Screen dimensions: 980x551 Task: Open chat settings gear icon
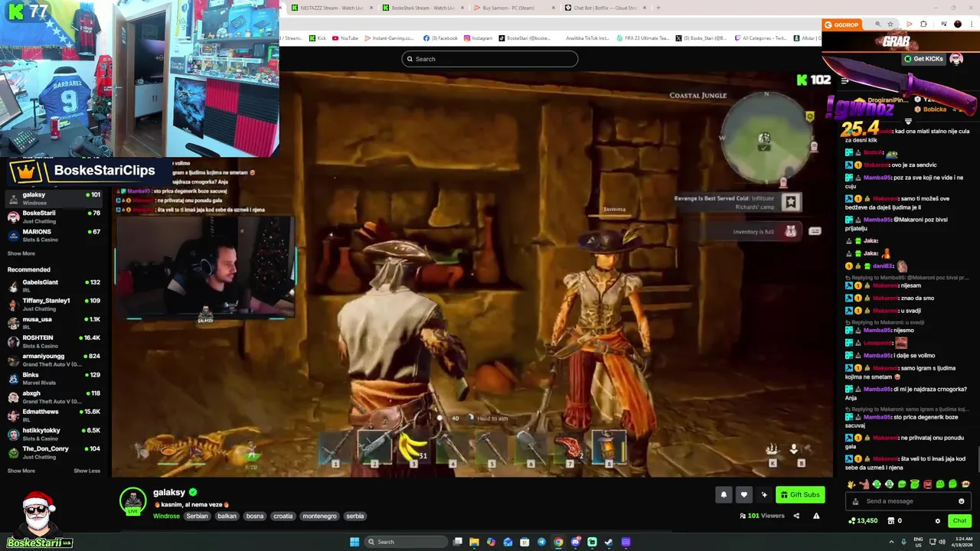[938, 521]
